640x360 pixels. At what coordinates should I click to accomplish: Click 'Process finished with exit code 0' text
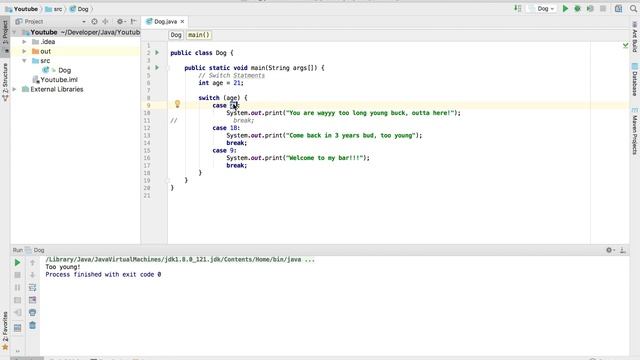point(103,275)
